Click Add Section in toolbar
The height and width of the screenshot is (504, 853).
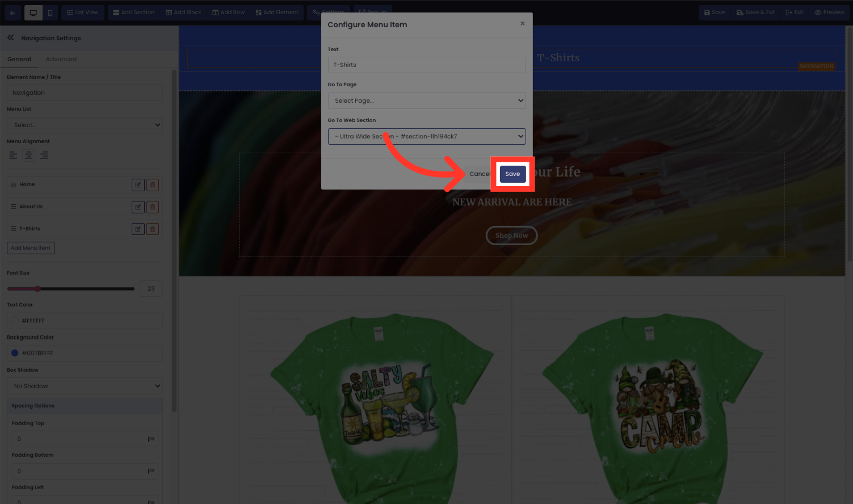click(133, 12)
